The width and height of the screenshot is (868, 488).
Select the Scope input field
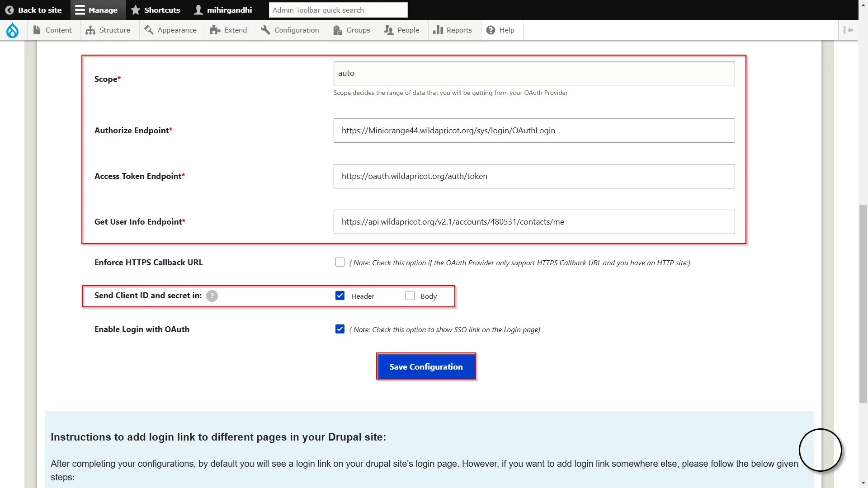(533, 73)
